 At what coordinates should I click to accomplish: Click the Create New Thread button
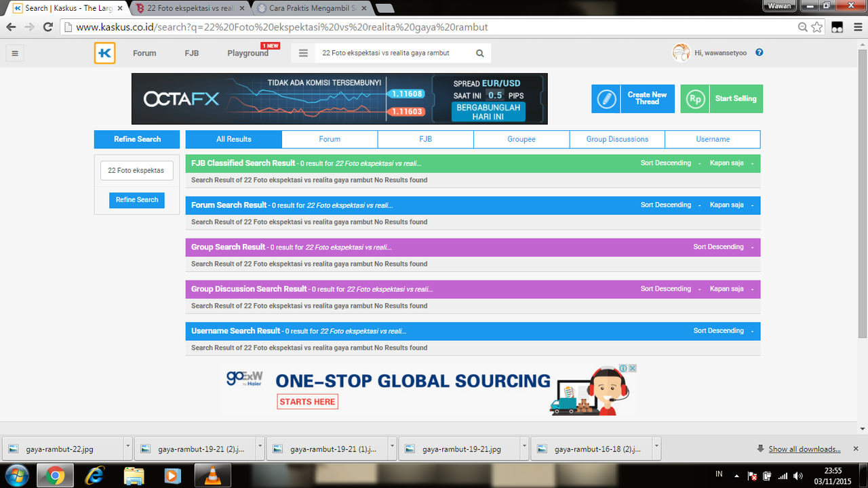pyautogui.click(x=633, y=99)
